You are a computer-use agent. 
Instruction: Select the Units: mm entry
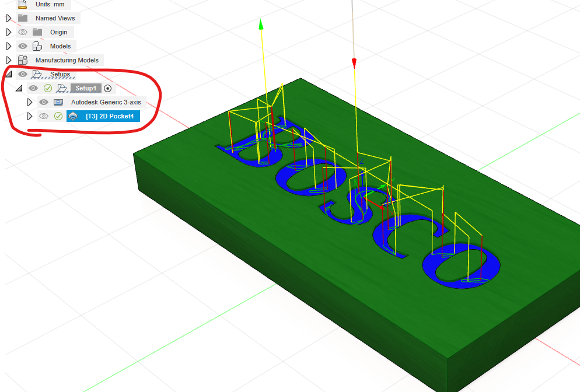(x=50, y=4)
